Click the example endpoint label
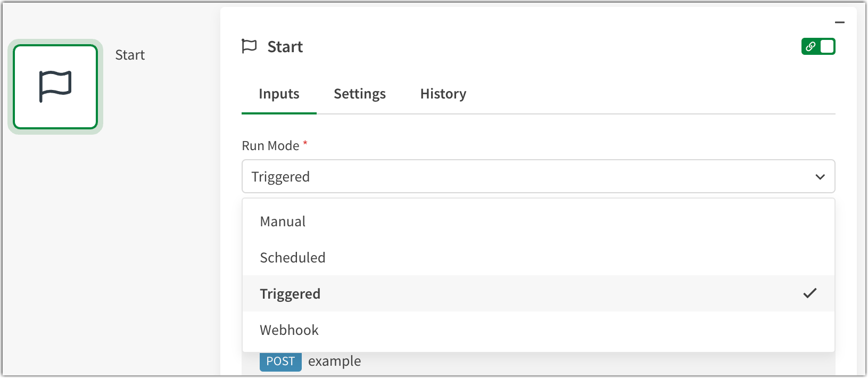Image resolution: width=868 pixels, height=378 pixels. [x=334, y=361]
